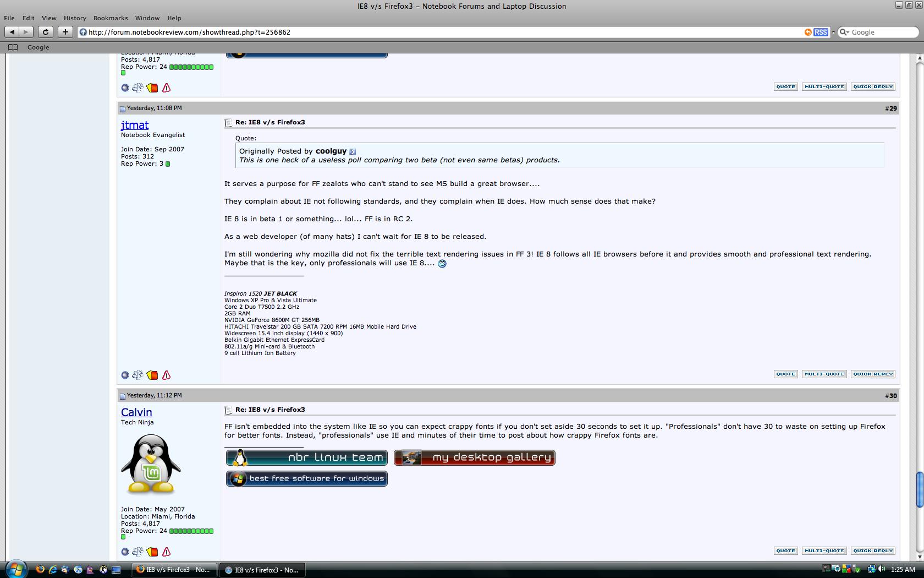This screenshot has height=578, width=924.
Task: Click the post icon beside Yesterday, 11:12 PM
Action: (x=123, y=396)
